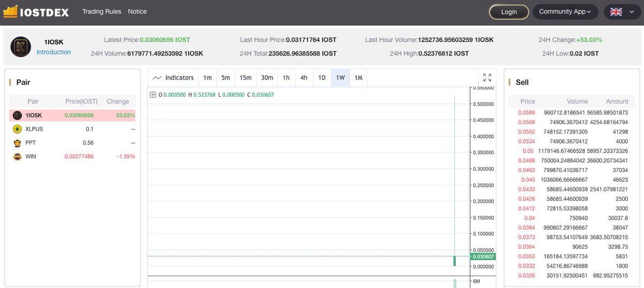Select sell order at price 0.0552
Screen dimensions: 644x288
572,132
